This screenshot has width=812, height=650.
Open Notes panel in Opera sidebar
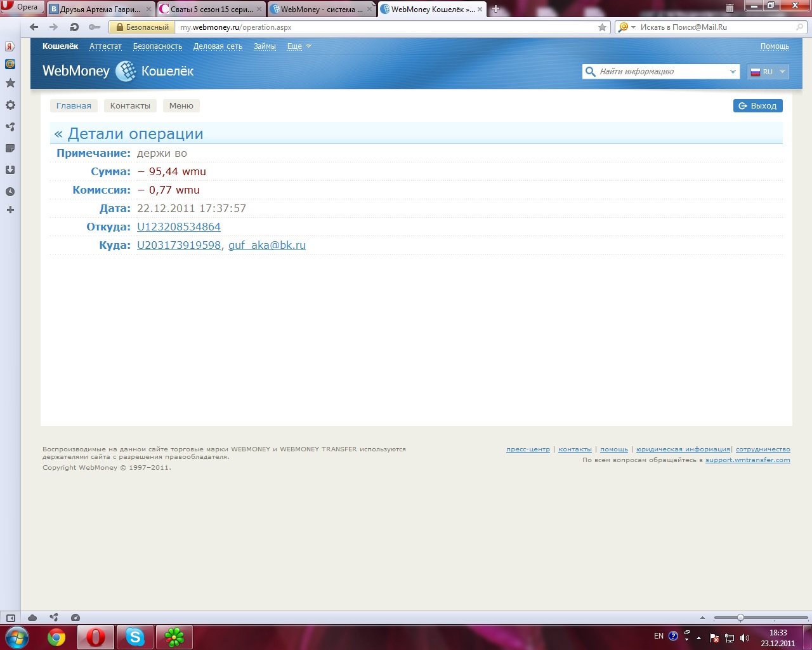(10, 149)
